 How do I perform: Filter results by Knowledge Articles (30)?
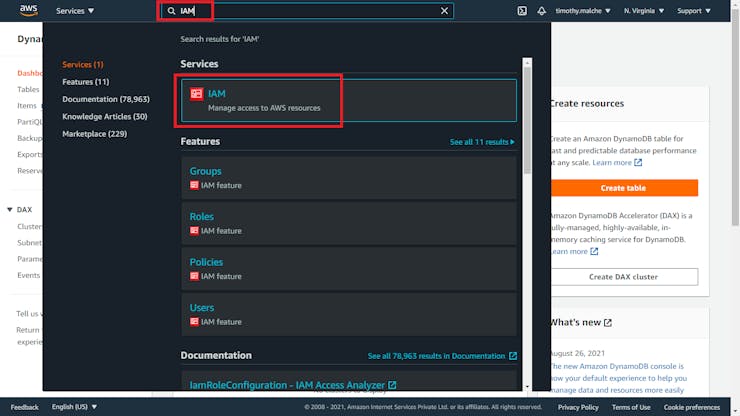click(105, 117)
